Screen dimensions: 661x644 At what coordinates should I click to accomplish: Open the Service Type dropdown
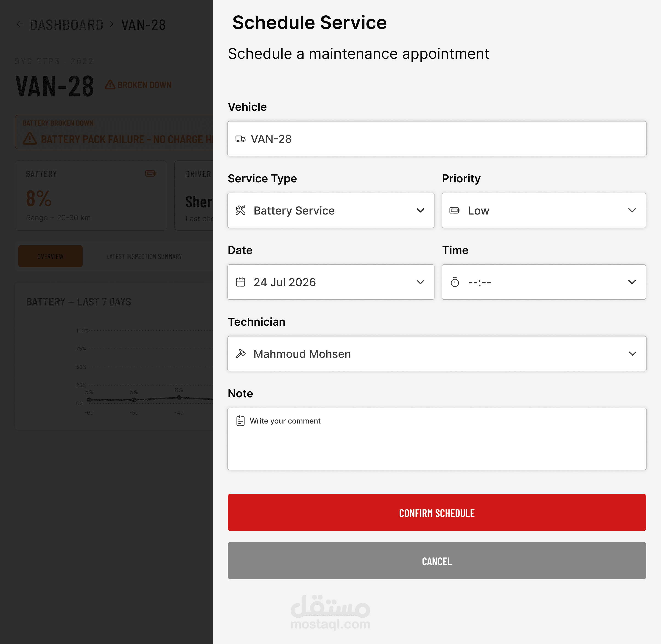(x=331, y=210)
